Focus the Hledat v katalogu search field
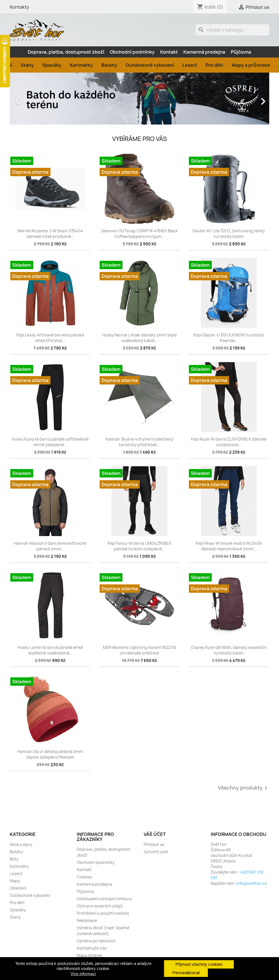Image resolution: width=279 pixels, height=980 pixels. (232, 30)
